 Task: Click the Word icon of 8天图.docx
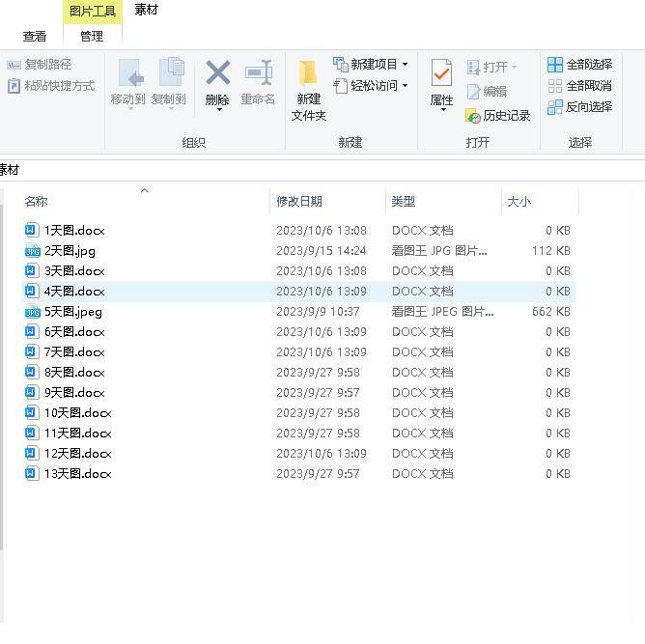[32, 372]
